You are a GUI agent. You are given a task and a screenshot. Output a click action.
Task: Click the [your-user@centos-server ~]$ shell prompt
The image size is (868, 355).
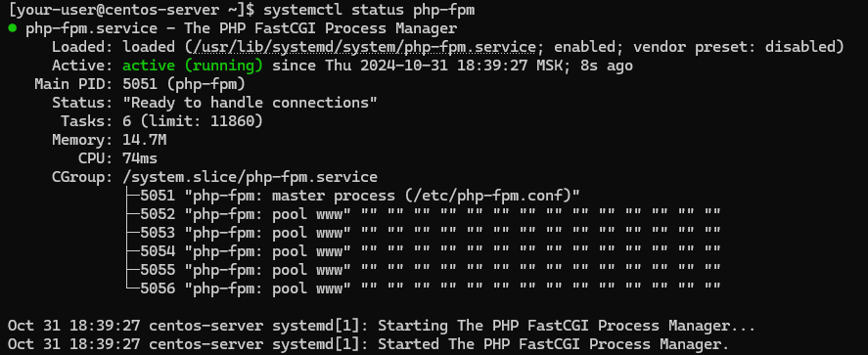(x=132, y=10)
